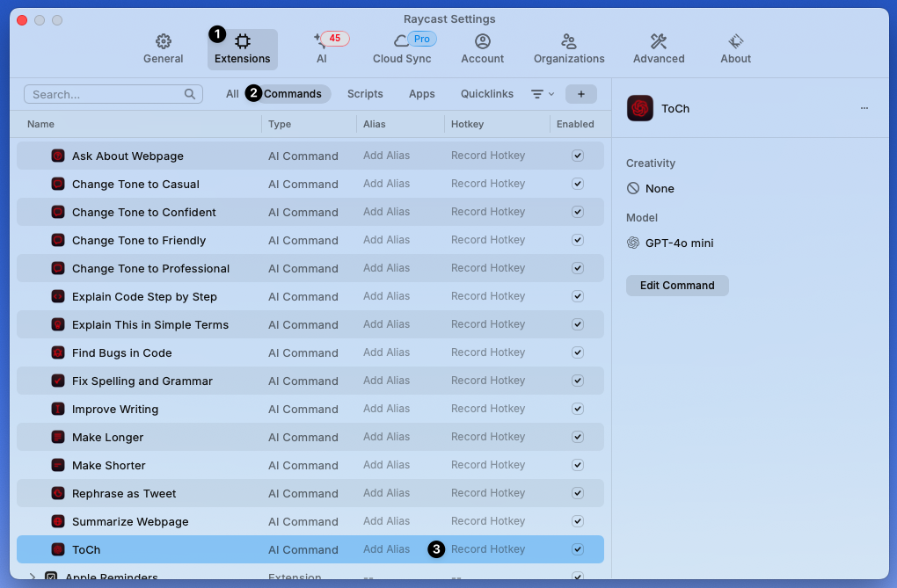
Task: Click the Find Bugs in Code icon
Action: tap(58, 352)
